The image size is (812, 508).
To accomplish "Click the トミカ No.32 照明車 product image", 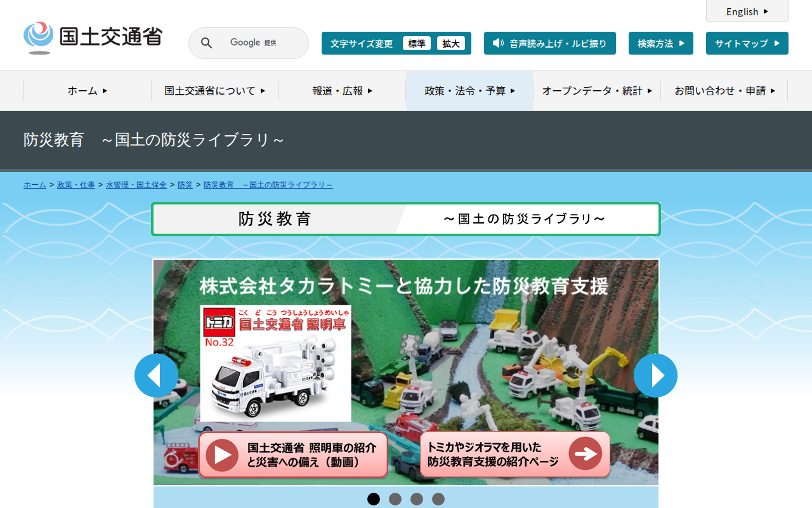I will click(x=275, y=363).
